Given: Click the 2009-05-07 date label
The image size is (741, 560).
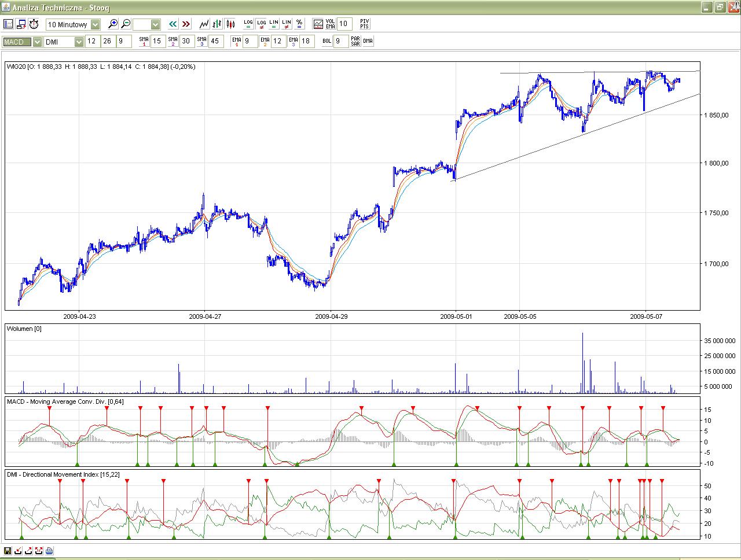Looking at the screenshot, I should pos(646,316).
